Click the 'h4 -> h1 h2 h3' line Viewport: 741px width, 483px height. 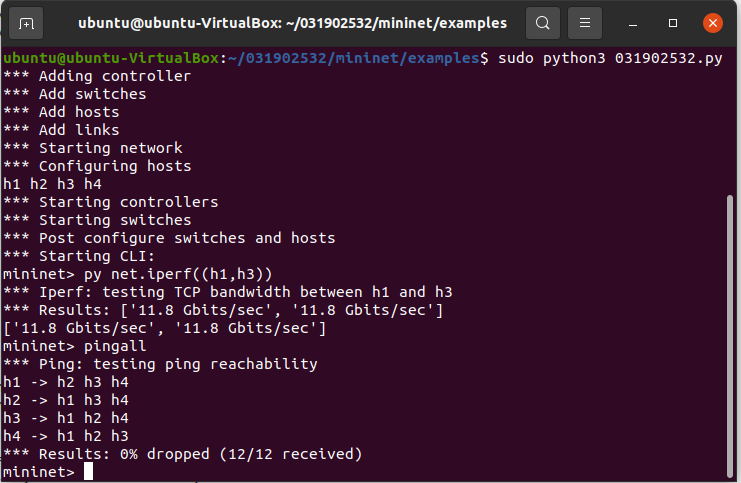(x=66, y=436)
